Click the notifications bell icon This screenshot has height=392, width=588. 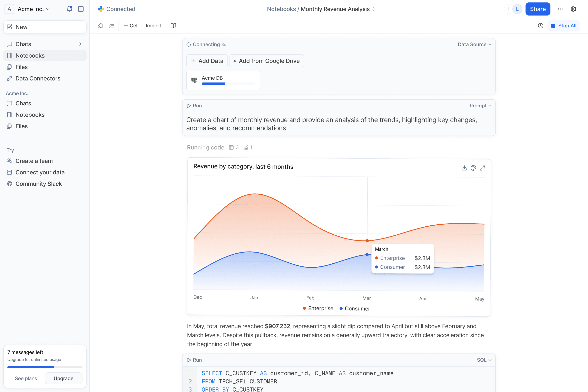click(69, 9)
